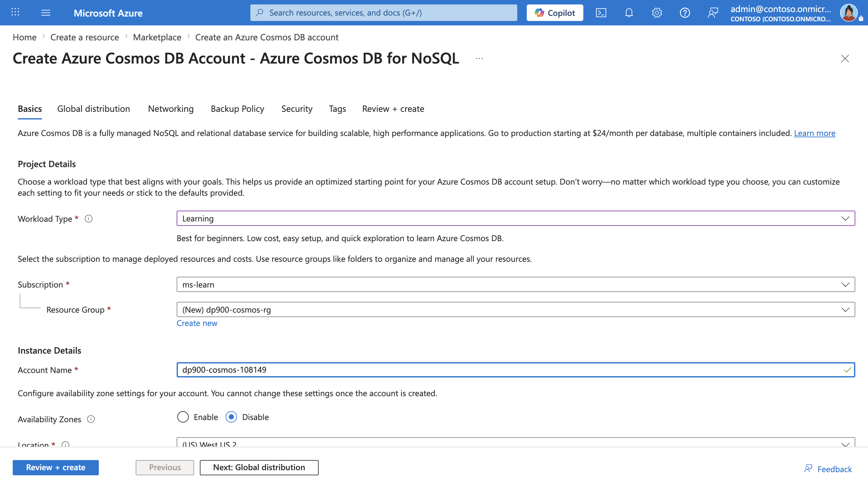Expand the Location dropdown

coord(516,443)
